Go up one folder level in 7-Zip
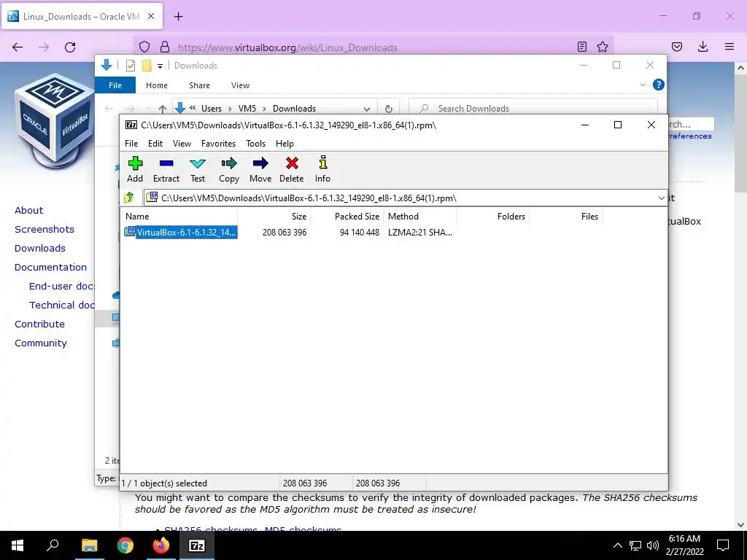Viewport: 747px width, 560px height. point(129,198)
